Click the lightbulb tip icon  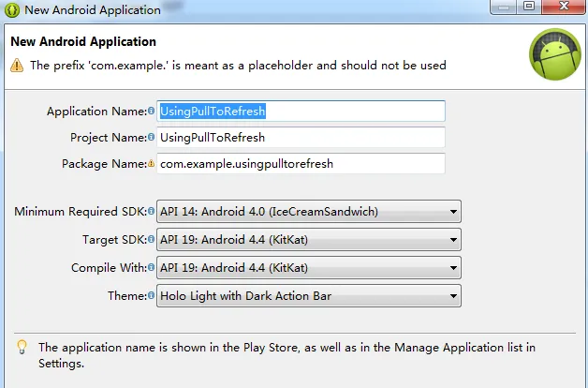pos(22,347)
